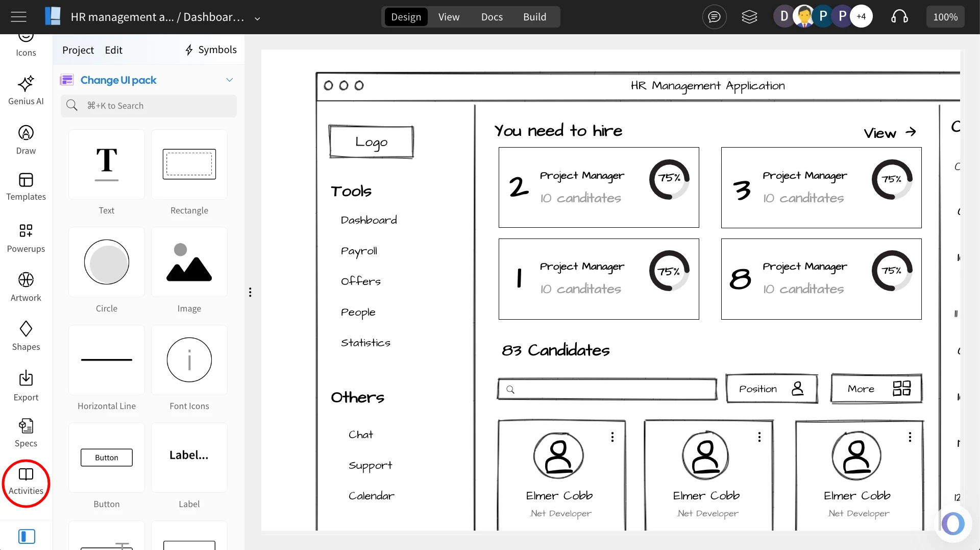Open the Genius AI panel
The image size is (980, 550).
[26, 90]
